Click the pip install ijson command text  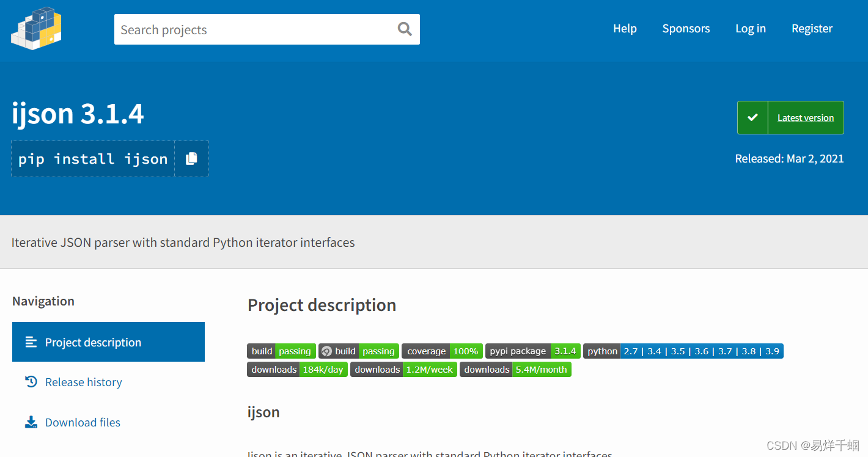(93, 159)
